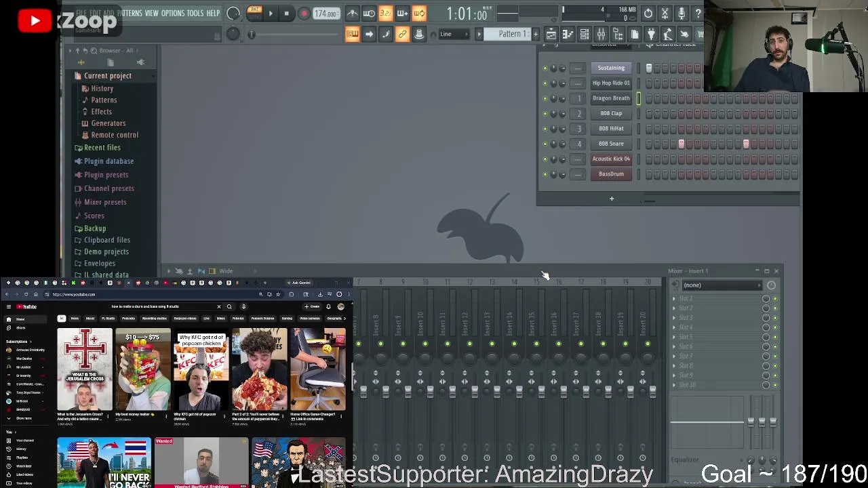The height and width of the screenshot is (488, 868).
Task: Toggle the 3-2-1 countdown before recording
Action: [385, 13]
